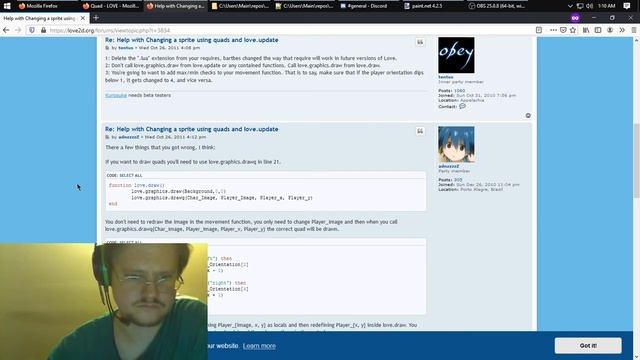This screenshot has width=640, height=360.
Task: Open first post title Re: Help with Changing a sprite
Action: coord(191,40)
